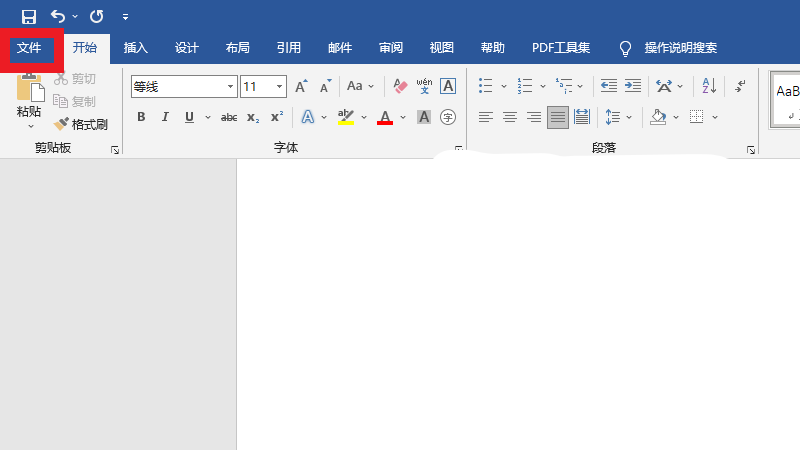Click the Format Painter (格式刷) brush icon
Image resolution: width=800 pixels, height=450 pixels.
pyautogui.click(x=61, y=124)
